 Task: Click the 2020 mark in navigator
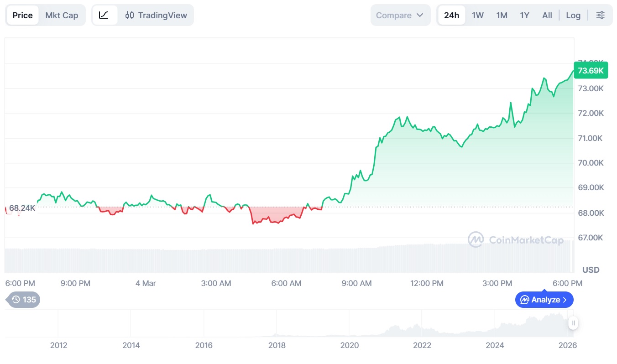click(349, 345)
